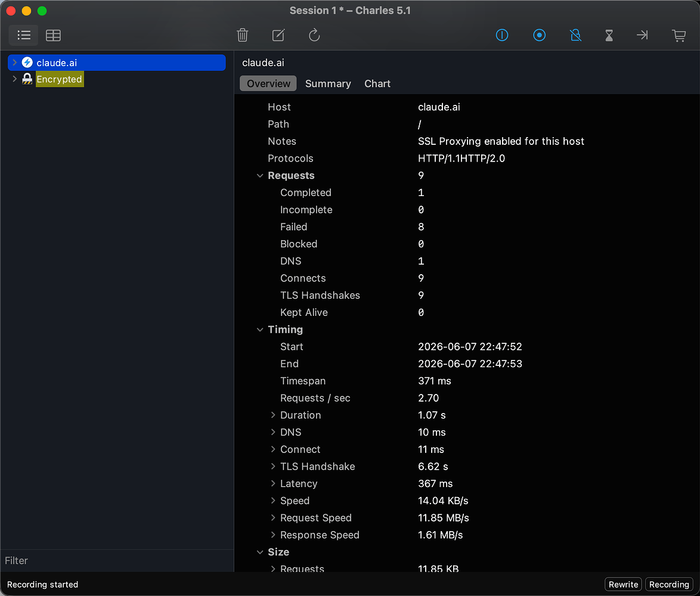The width and height of the screenshot is (700, 596).
Task: Select the Failed requests row
Action: (x=467, y=227)
